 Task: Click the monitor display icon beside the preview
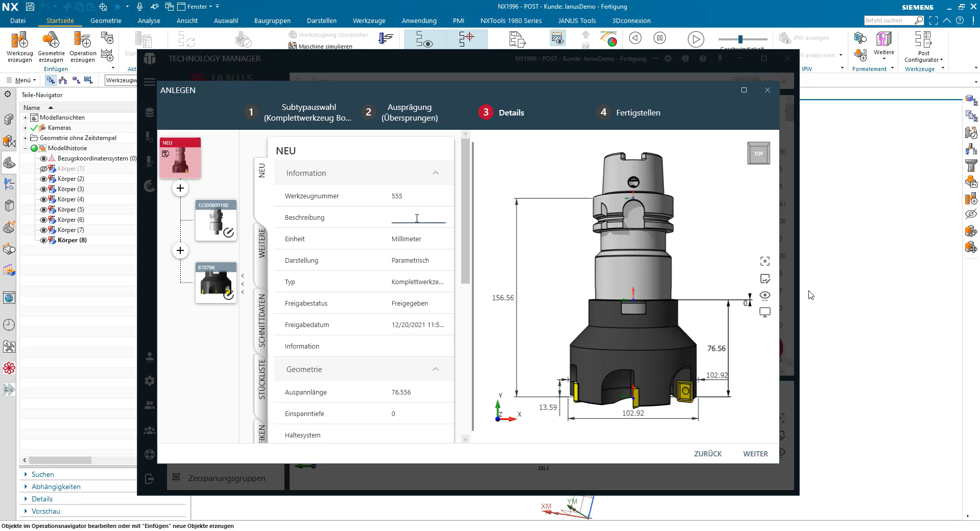[764, 312]
